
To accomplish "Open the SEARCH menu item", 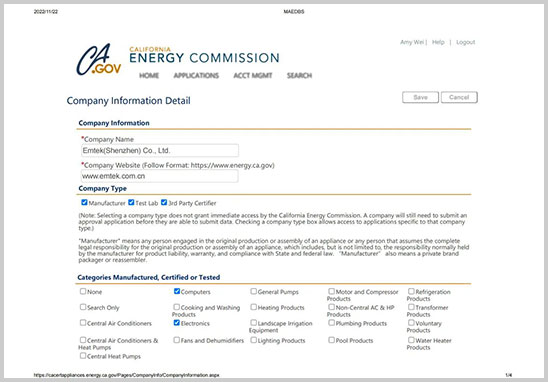I will tap(299, 75).
